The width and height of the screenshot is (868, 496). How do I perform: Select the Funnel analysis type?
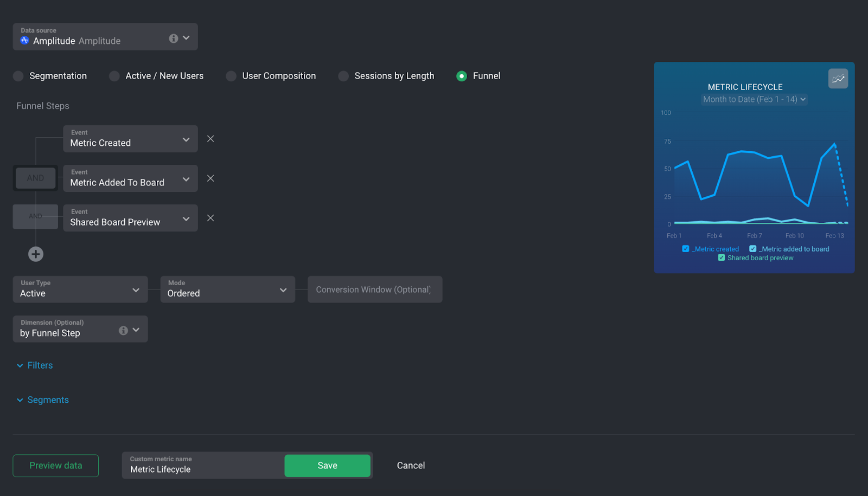[x=462, y=76]
